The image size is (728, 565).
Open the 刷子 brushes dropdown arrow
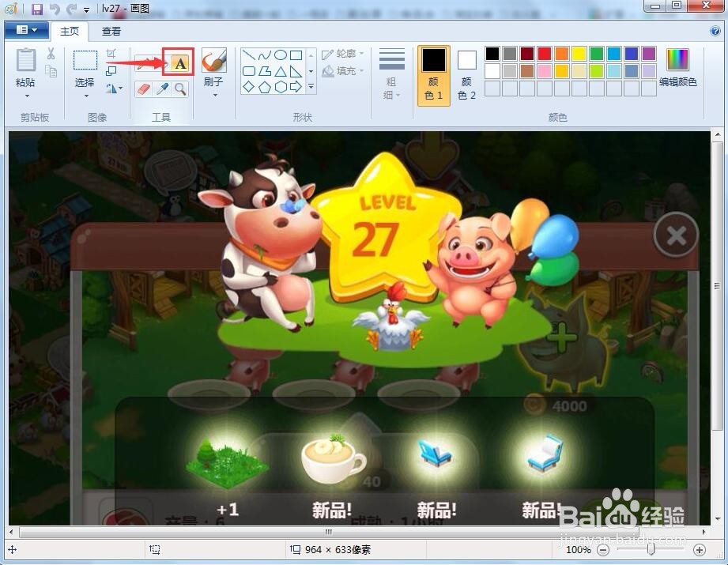(x=216, y=96)
